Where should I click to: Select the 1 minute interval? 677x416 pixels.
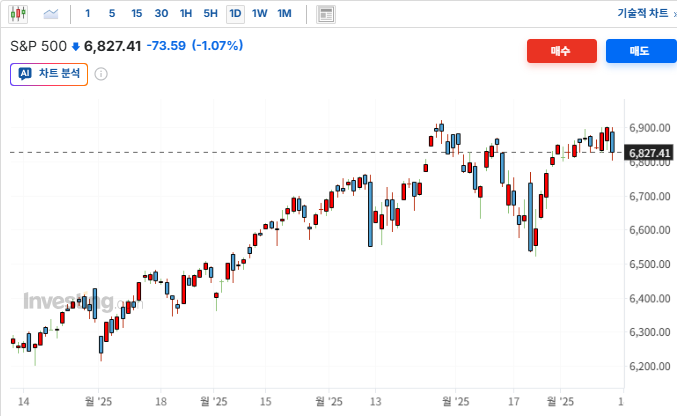88,14
